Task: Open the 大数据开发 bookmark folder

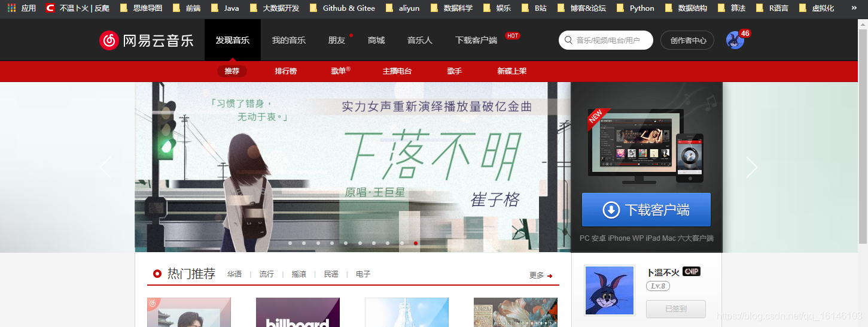Action: (275, 8)
